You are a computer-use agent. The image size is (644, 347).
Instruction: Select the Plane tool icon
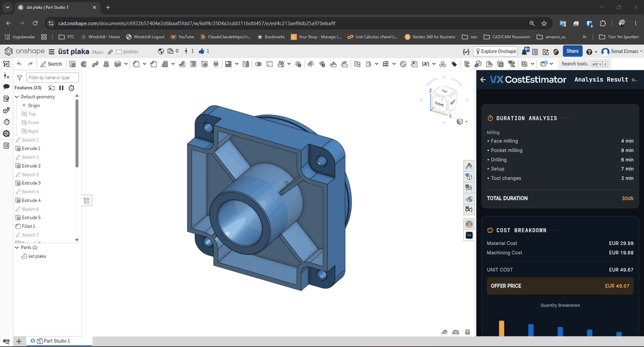click(357, 64)
